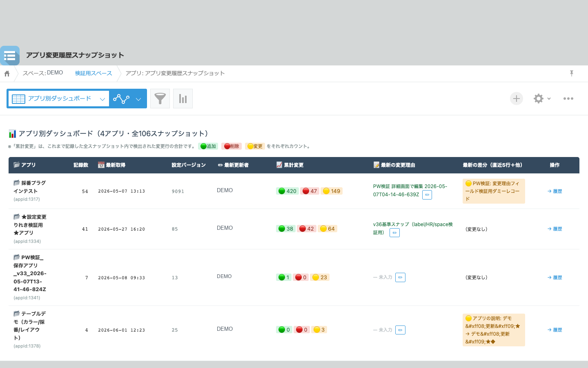Image resolution: width=588 pixels, height=368 pixels.
Task: Click folder icon of 採番プラグインテスト app
Action: [17, 183]
